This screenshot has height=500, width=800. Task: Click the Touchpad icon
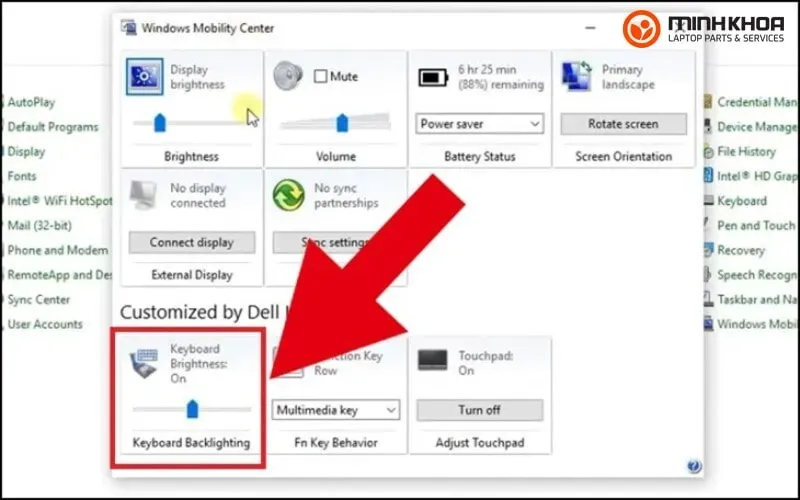point(433,361)
